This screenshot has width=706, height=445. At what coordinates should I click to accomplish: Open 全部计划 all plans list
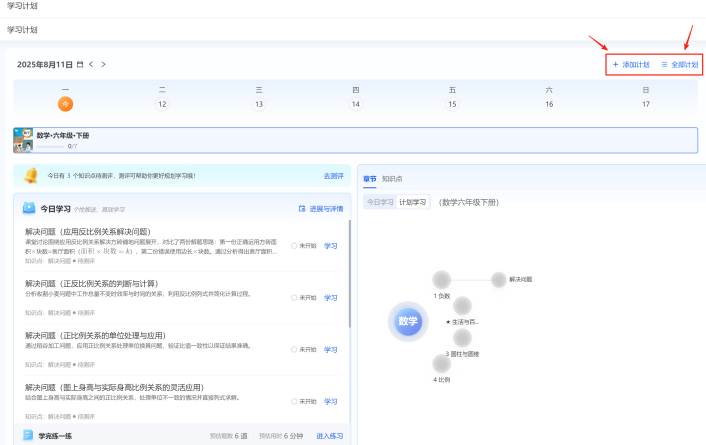pyautogui.click(x=680, y=64)
